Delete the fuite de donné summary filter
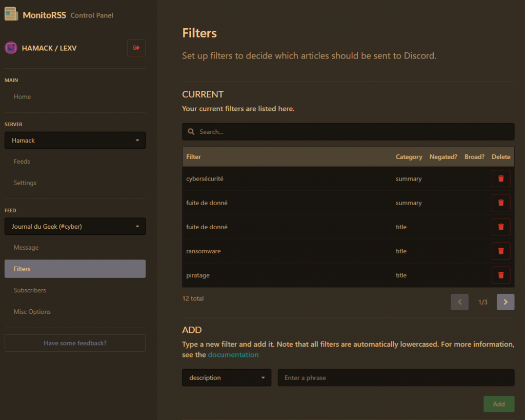 point(501,203)
